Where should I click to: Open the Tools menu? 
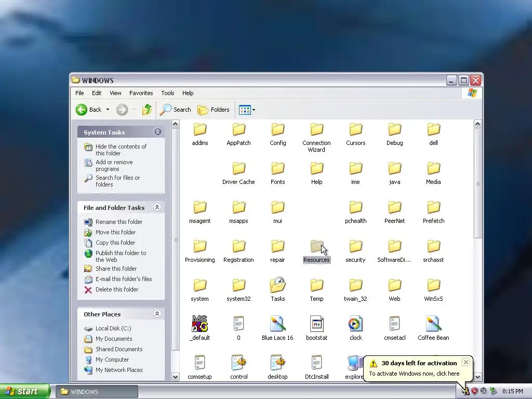click(x=168, y=93)
